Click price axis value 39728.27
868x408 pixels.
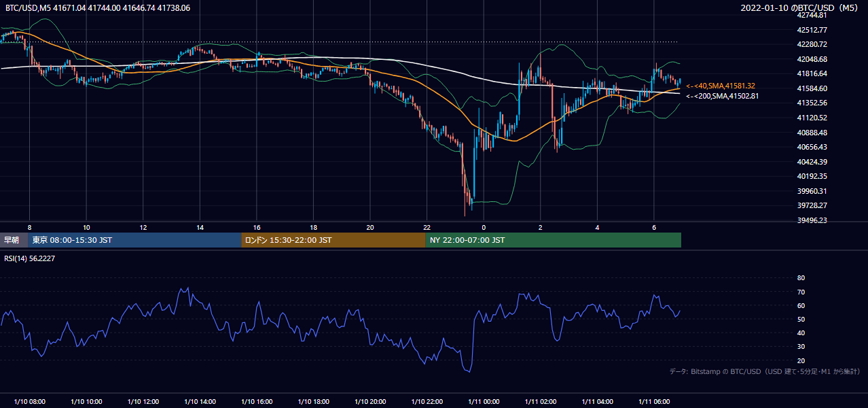[812, 205]
